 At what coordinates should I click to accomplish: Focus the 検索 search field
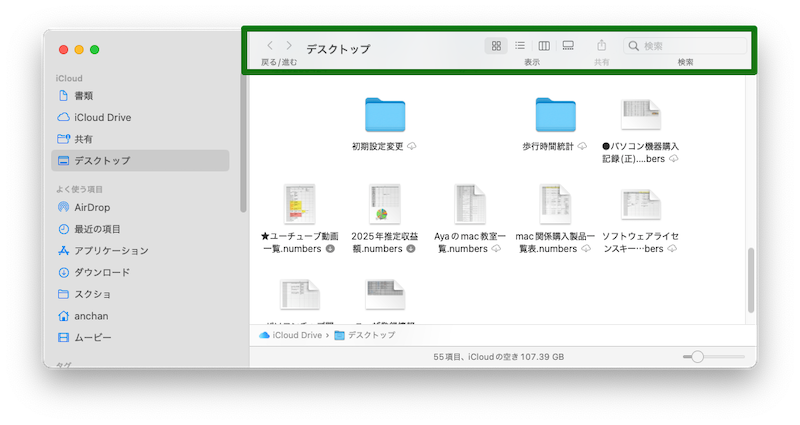685,46
